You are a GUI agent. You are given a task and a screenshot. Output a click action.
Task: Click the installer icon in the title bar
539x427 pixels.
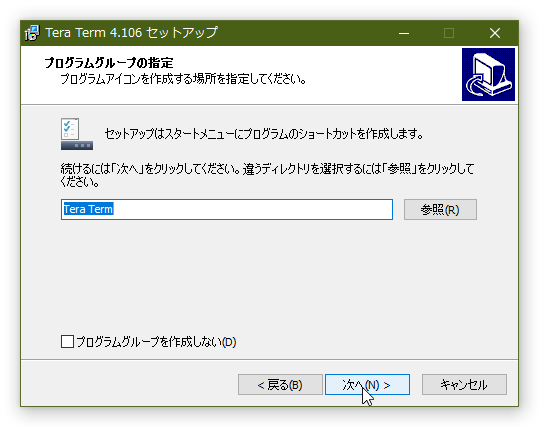click(33, 33)
